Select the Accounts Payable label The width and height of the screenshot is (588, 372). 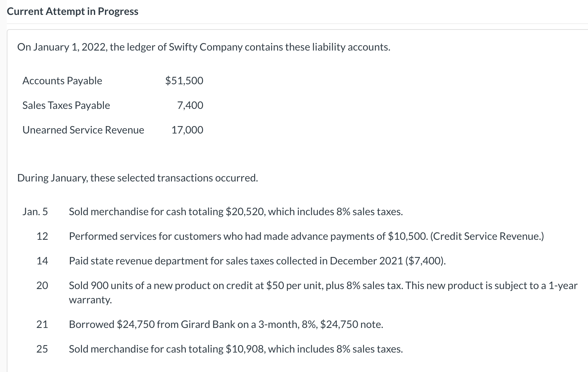click(x=62, y=81)
